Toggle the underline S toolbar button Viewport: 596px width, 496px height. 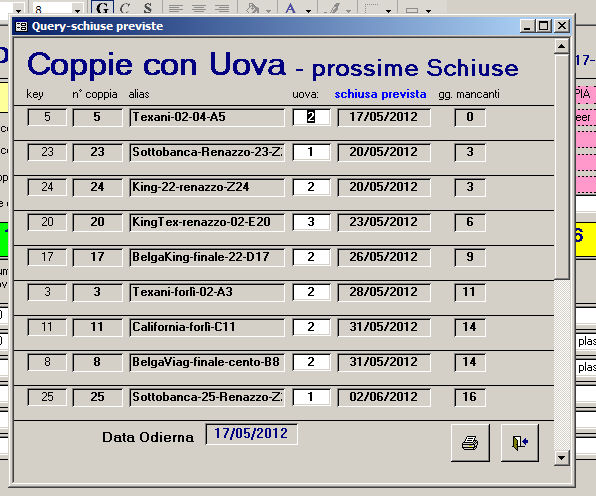(x=147, y=8)
